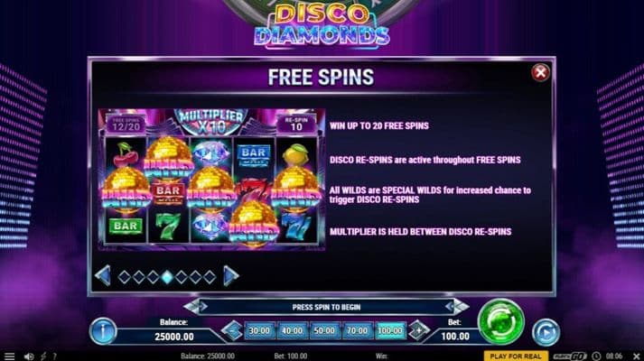Close the Free Spins info panel

(x=540, y=73)
